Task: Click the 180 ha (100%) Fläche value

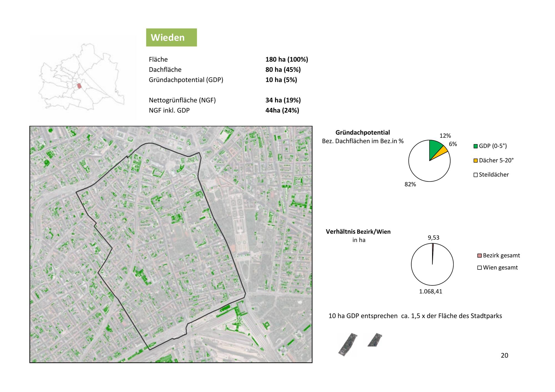Action: [x=287, y=59]
